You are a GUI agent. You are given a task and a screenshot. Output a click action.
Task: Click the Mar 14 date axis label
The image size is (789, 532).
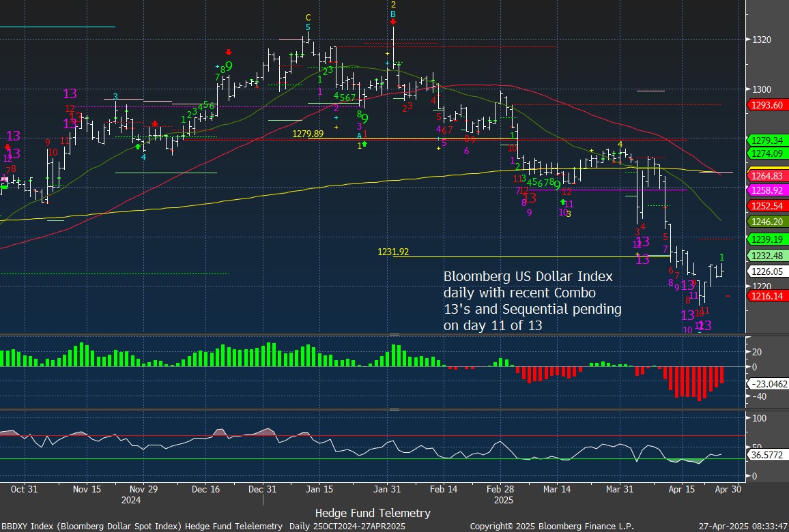pyautogui.click(x=557, y=489)
